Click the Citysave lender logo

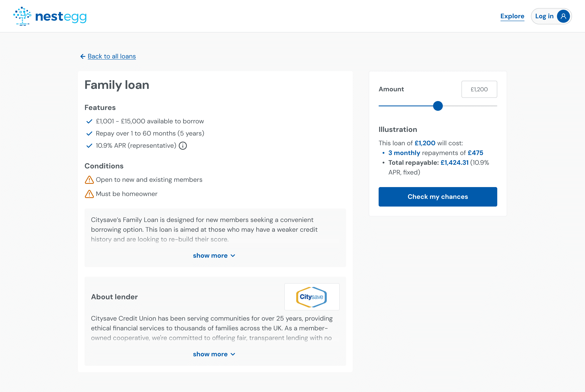[312, 297]
